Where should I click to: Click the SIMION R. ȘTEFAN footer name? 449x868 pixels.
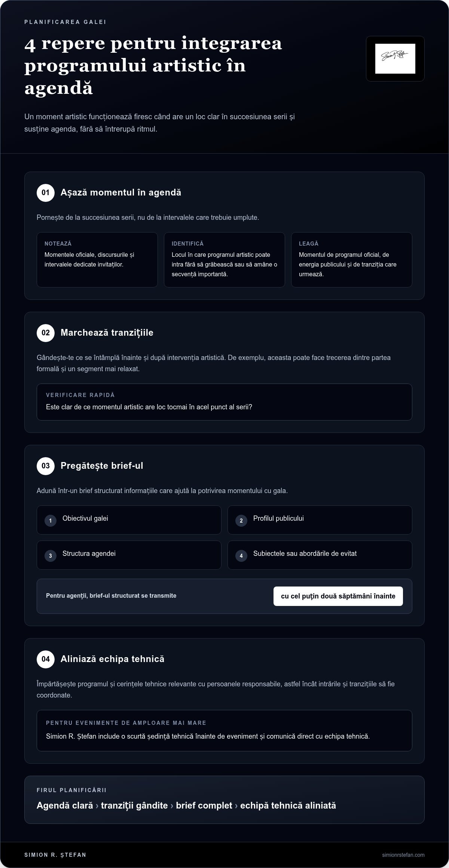point(55,855)
